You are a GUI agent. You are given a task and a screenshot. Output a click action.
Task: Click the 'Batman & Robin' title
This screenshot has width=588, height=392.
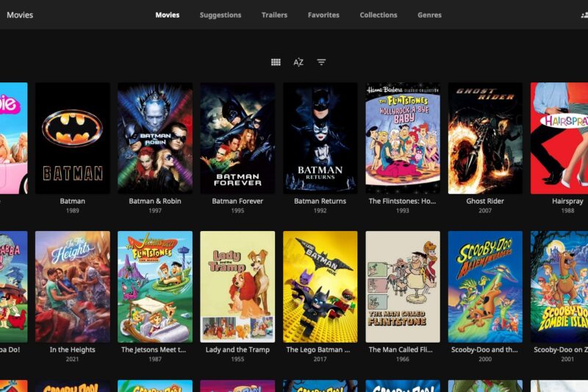click(x=155, y=201)
